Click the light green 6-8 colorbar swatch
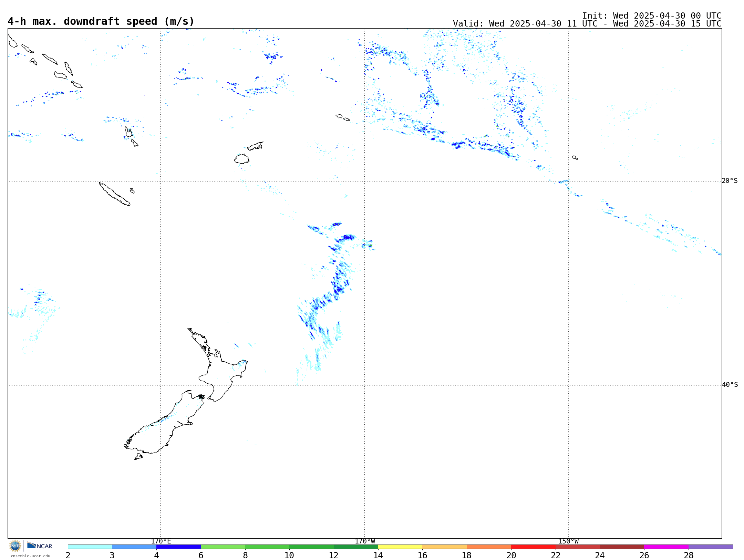This screenshot has height=560, width=744. [x=223, y=547]
